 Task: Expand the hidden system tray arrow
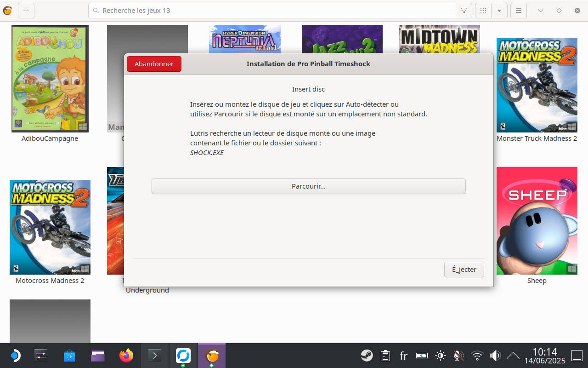[x=513, y=356]
